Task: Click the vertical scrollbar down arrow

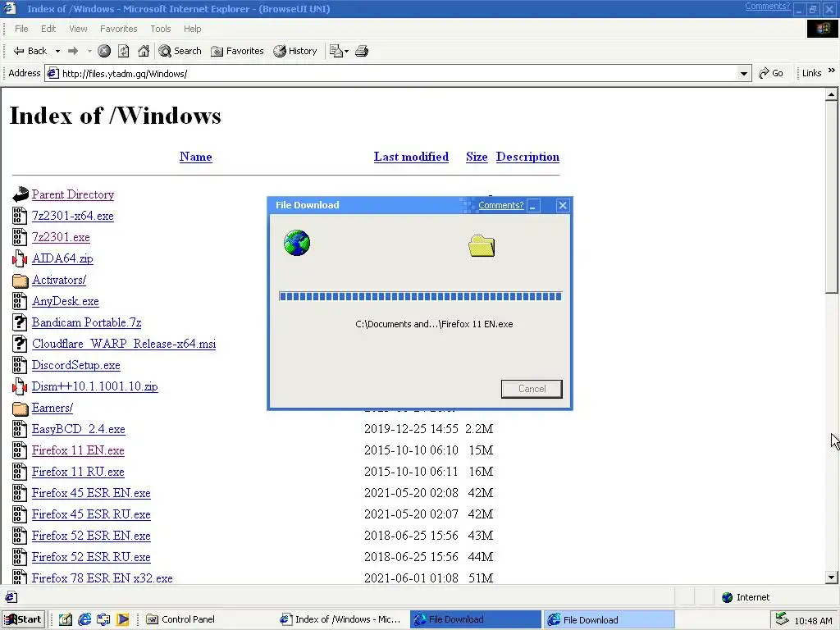Action: (x=832, y=577)
